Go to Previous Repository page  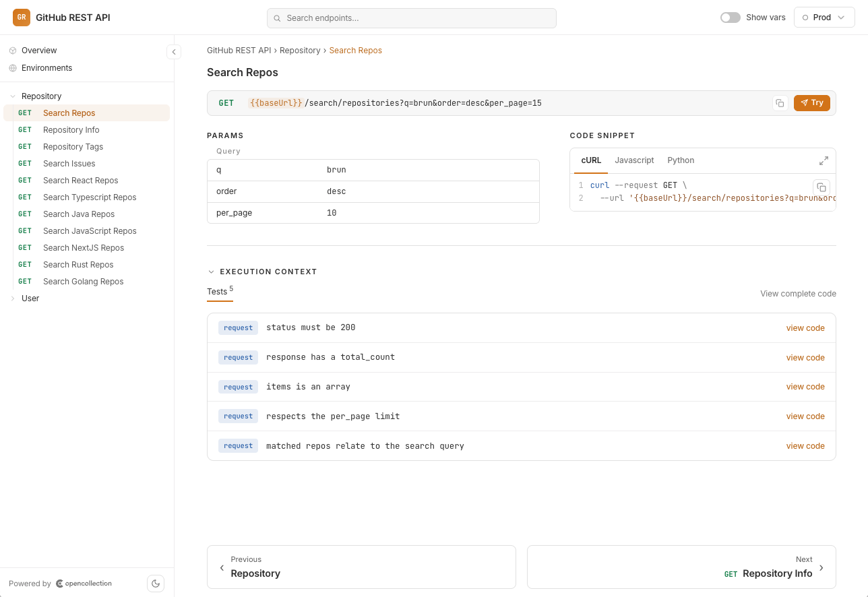click(361, 567)
